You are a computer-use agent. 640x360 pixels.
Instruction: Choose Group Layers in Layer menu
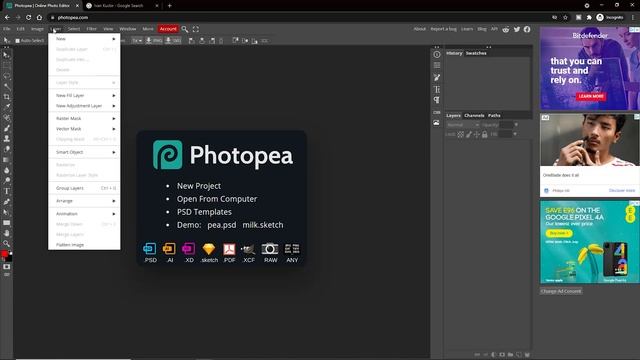tap(84, 188)
